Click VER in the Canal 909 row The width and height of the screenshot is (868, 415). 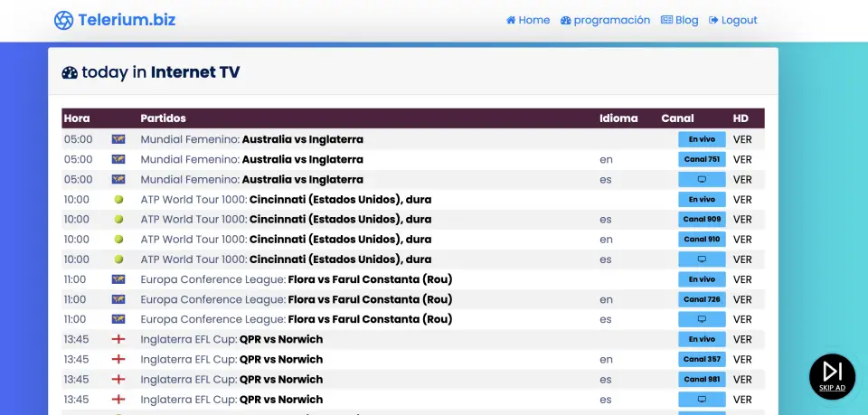742,219
